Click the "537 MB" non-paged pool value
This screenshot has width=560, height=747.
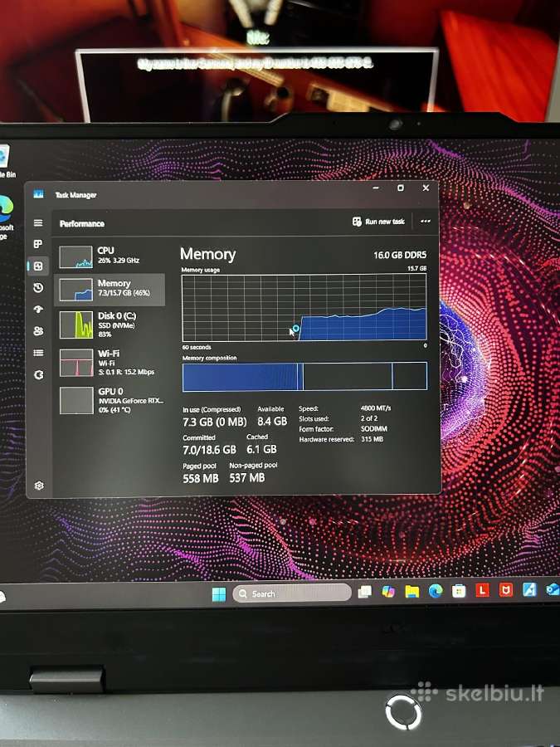click(246, 478)
